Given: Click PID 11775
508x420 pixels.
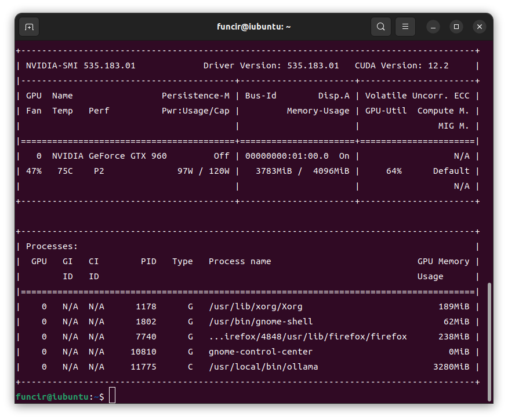Looking at the screenshot, I should pyautogui.click(x=143, y=367).
